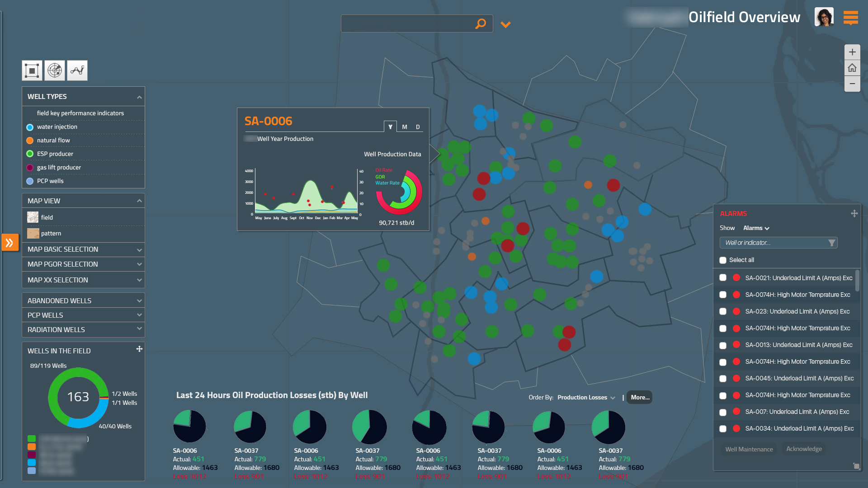Select the frame extent selection tool

pos(32,70)
